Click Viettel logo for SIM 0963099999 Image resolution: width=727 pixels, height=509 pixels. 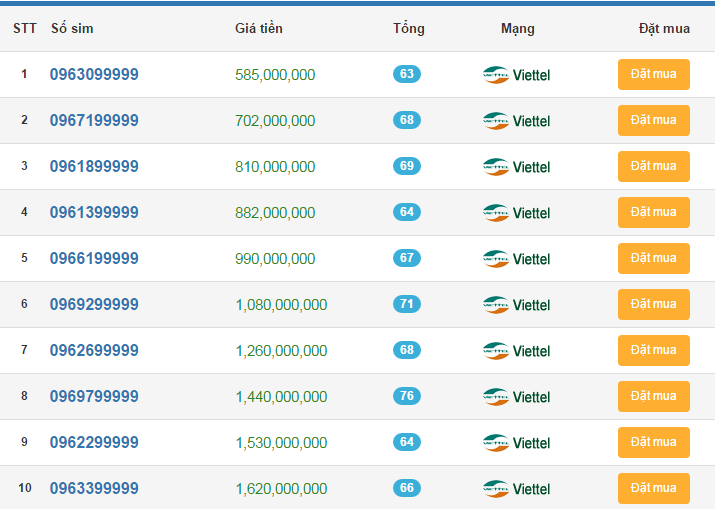tap(516, 75)
